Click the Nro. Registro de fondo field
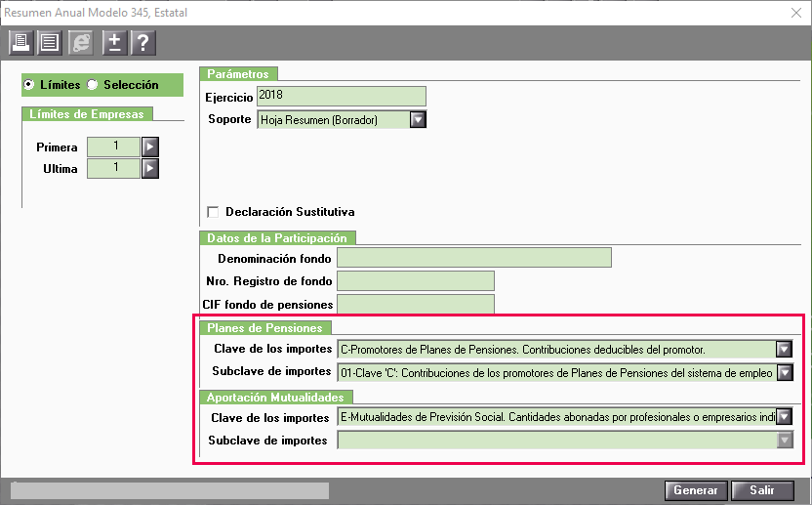The image size is (812, 505). tap(416, 280)
